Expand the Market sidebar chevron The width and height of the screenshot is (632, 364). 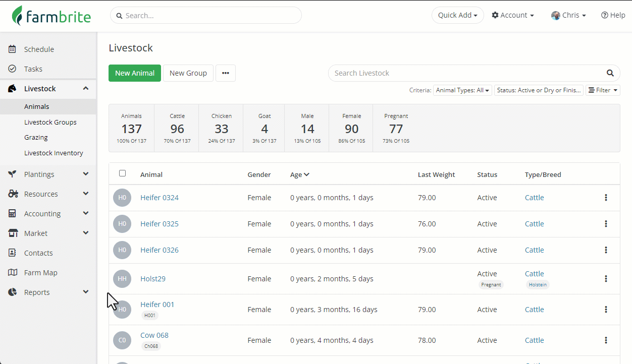[x=86, y=233]
